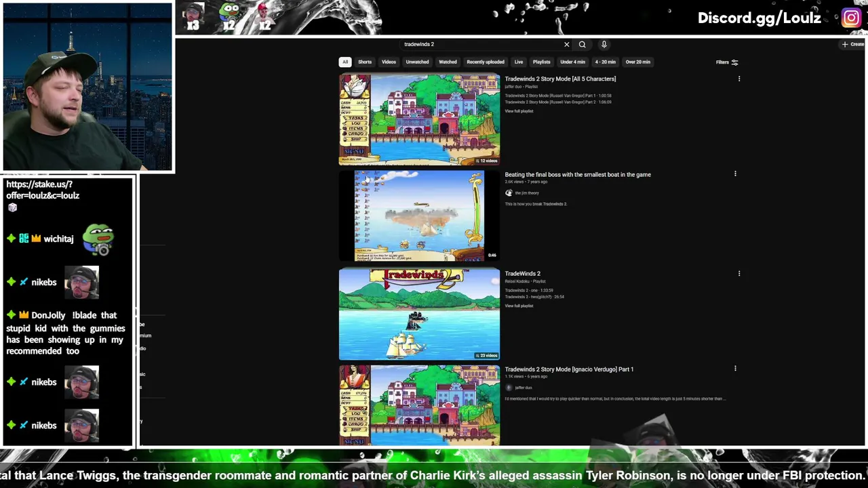Open Tradewinds 2 - two(glitch?) playlist entry
868x488 pixels.
point(534,297)
